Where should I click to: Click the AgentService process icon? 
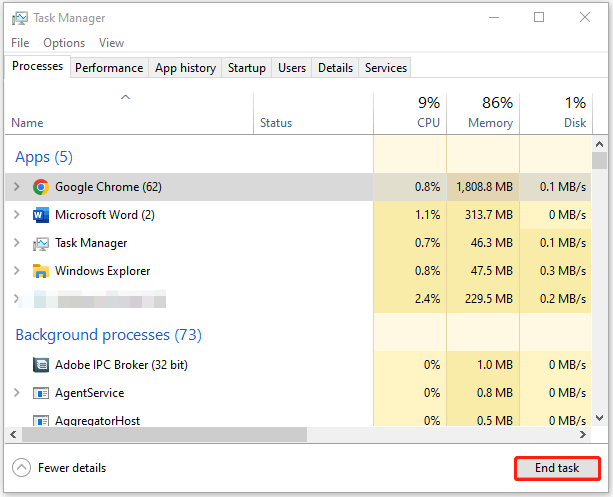[x=41, y=393]
